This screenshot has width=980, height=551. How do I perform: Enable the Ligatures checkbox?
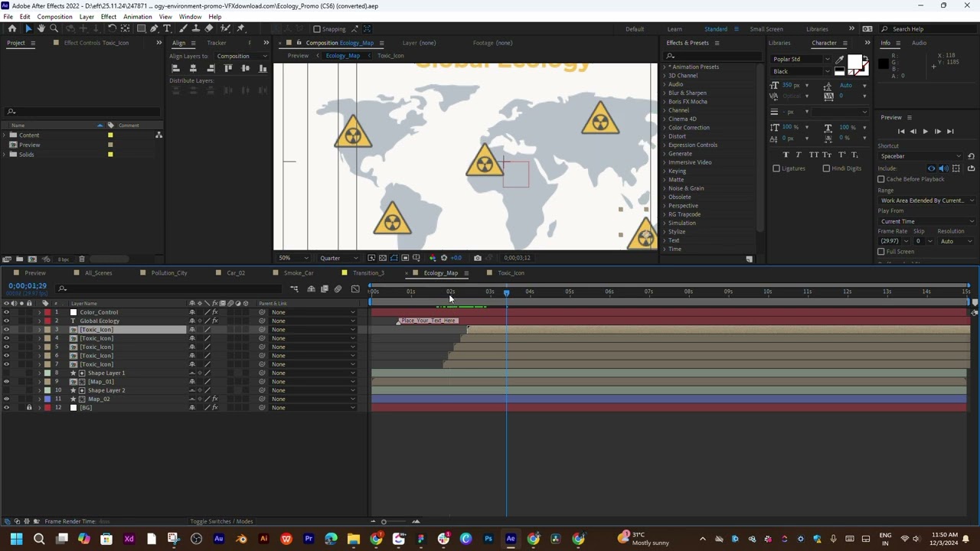pyautogui.click(x=776, y=168)
